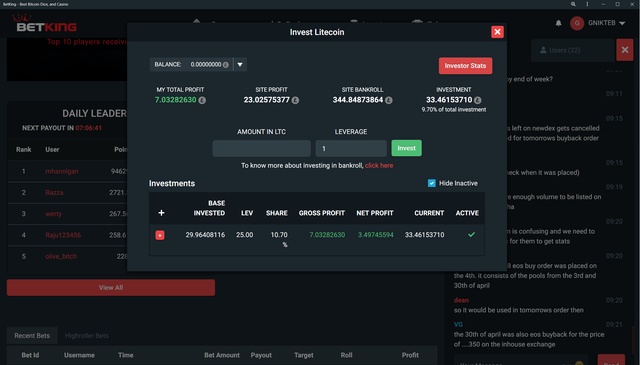Close the Invest Litecoin dialog

pos(497,32)
